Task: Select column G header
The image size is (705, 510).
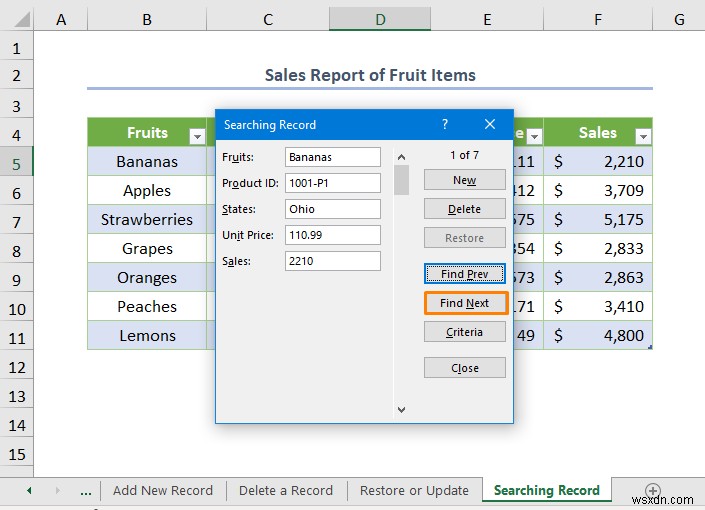Action: pyautogui.click(x=679, y=19)
